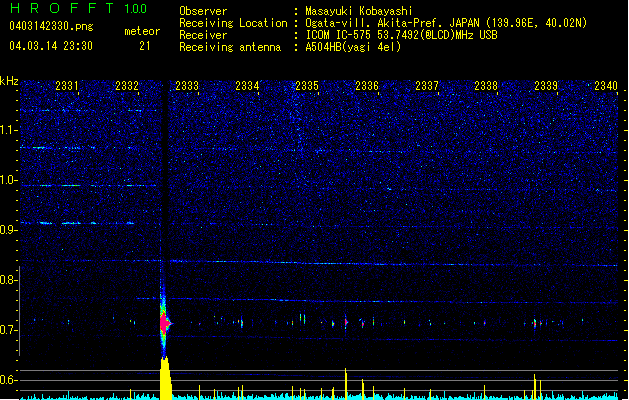This screenshot has height=400, width=629.
Task: Click the 2340 time marker
Action: pyautogui.click(x=606, y=86)
